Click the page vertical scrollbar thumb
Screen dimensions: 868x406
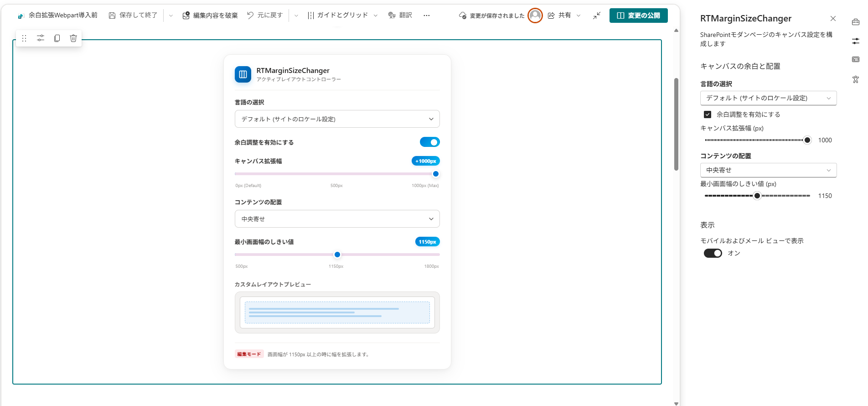click(x=676, y=124)
